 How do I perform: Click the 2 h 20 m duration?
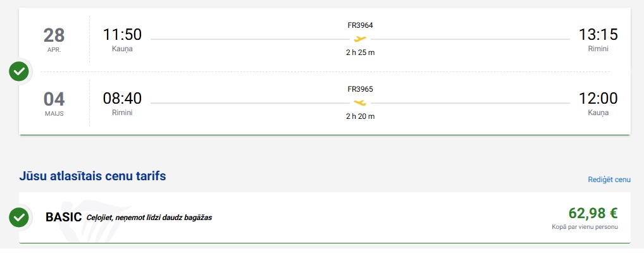pos(360,116)
